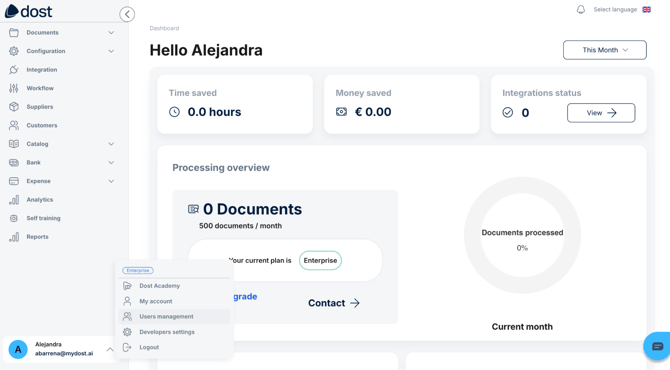Screen dimensions: 670x370
Task: Click the Customers people icon
Action: [14, 125]
